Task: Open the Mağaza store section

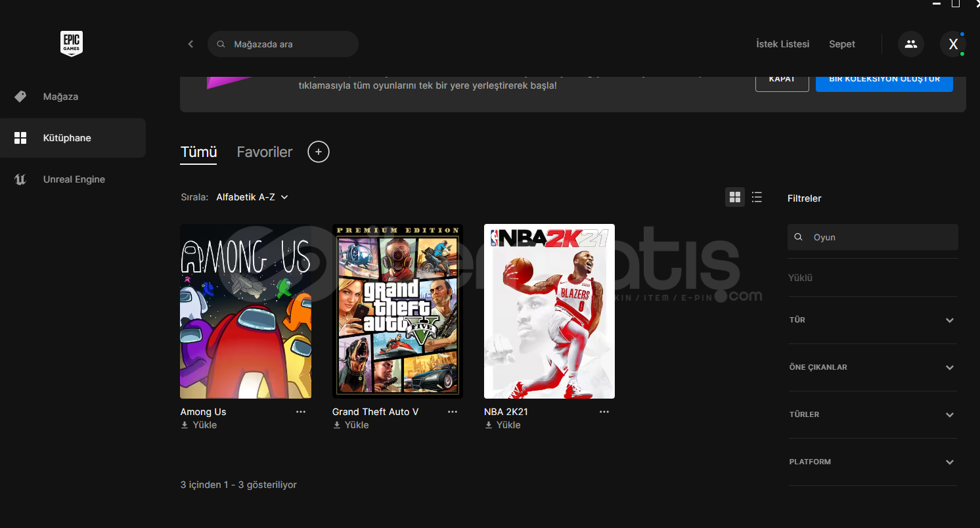Action: [73, 97]
